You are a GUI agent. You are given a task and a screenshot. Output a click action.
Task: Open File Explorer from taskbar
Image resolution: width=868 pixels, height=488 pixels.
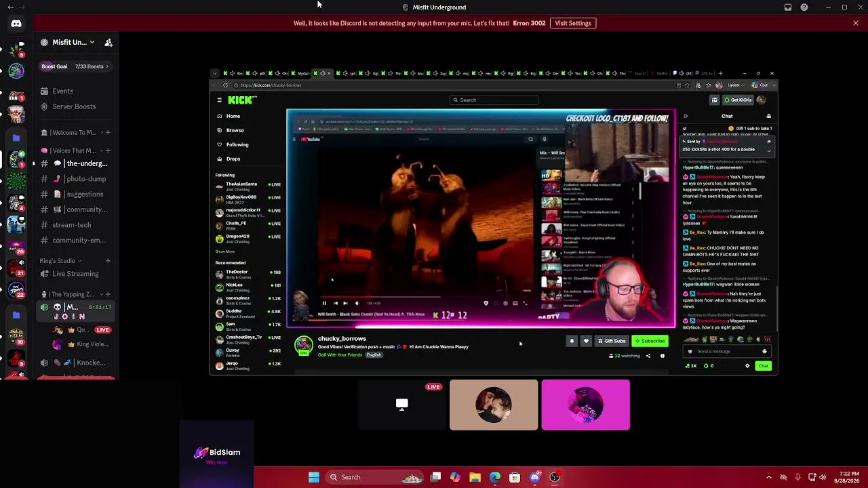pos(475,477)
